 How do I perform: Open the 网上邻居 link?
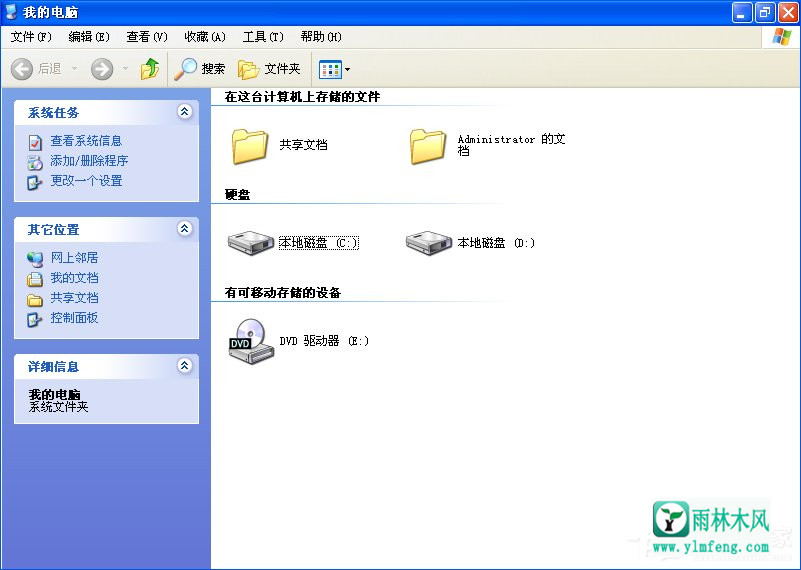tap(74, 258)
